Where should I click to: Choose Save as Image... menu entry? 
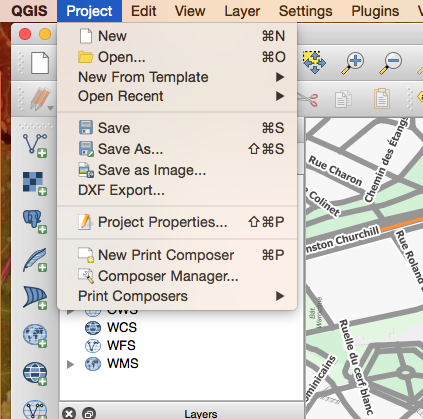click(177, 170)
